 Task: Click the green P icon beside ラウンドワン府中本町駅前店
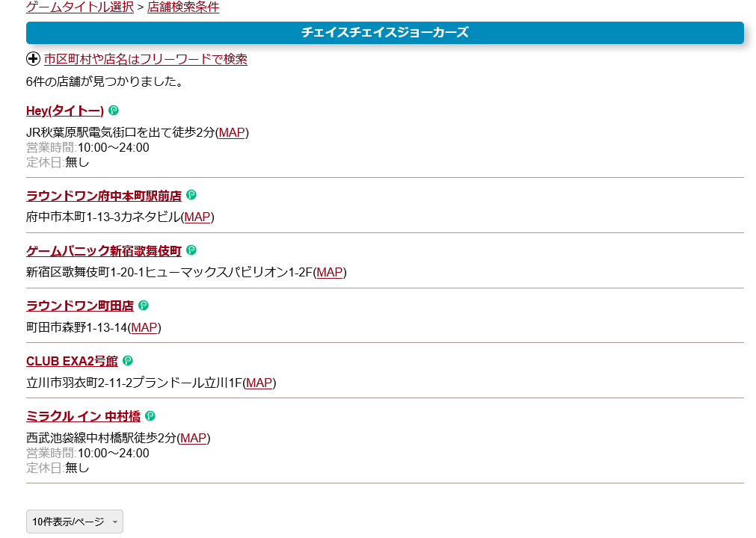pyautogui.click(x=191, y=195)
